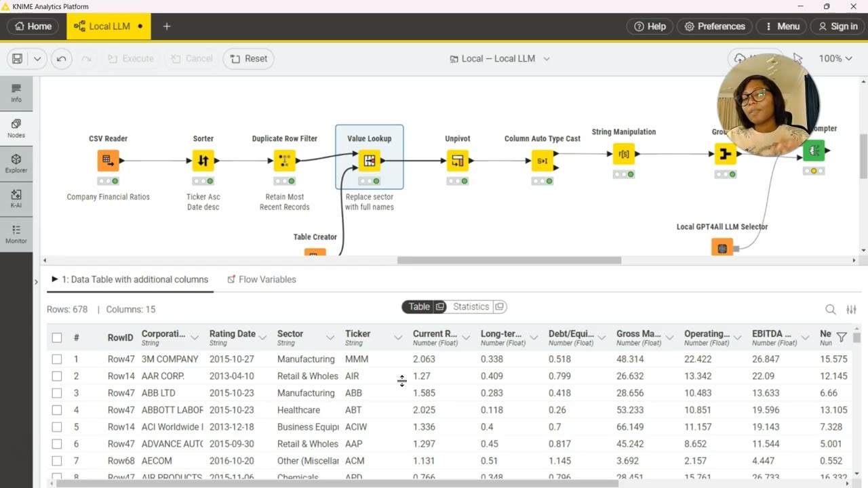Select the Duplicate Row Filter node

click(x=285, y=161)
